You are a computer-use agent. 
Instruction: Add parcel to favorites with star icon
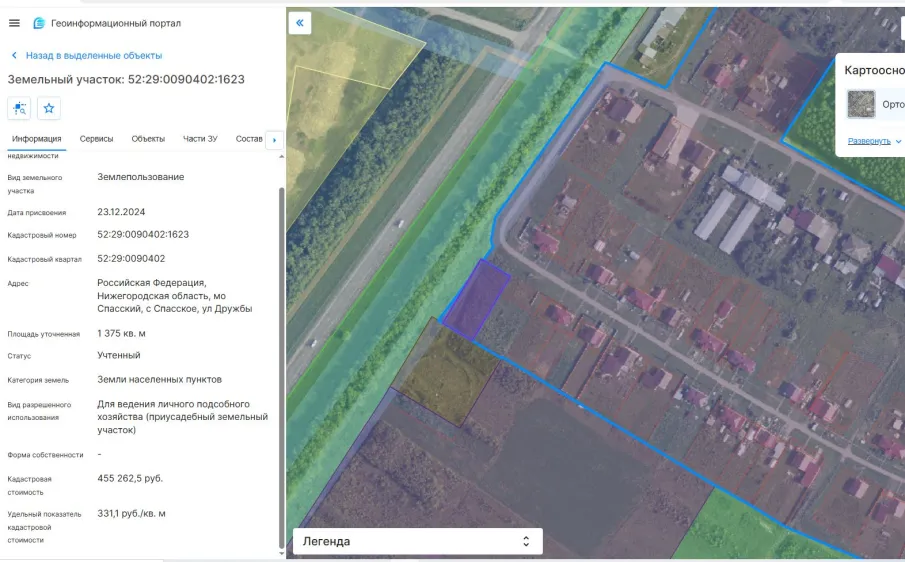click(49, 108)
